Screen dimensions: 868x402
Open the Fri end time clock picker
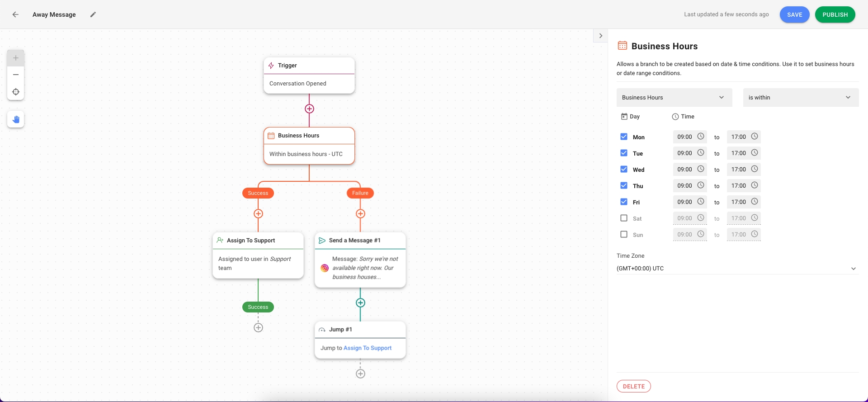point(755,201)
